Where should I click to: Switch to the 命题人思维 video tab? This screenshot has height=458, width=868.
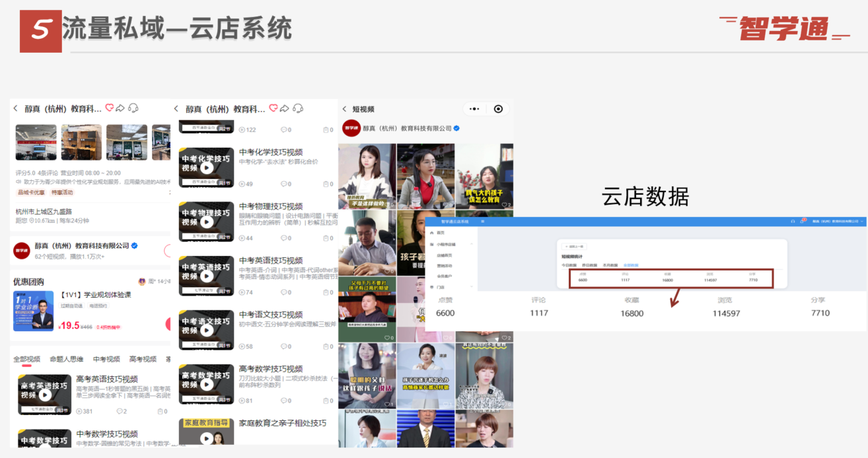point(66,359)
